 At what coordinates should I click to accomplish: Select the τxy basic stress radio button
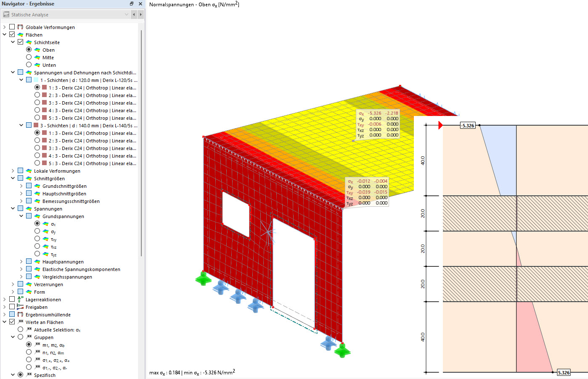click(x=37, y=239)
